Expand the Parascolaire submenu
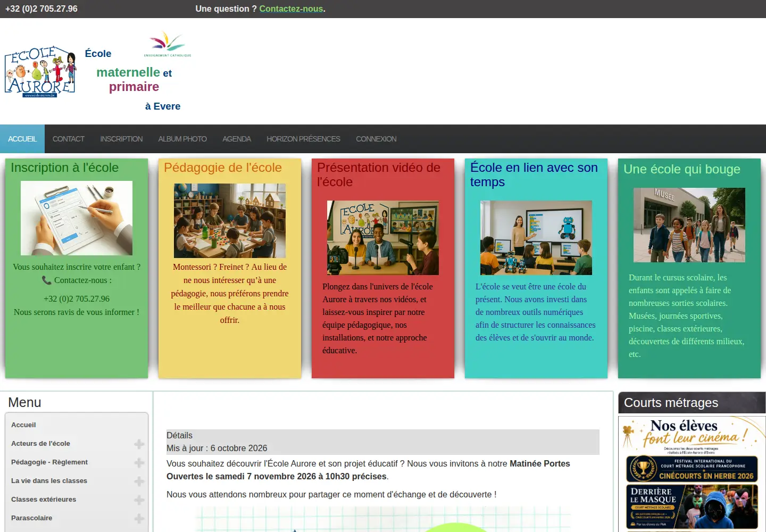766x532 pixels. 139,518
